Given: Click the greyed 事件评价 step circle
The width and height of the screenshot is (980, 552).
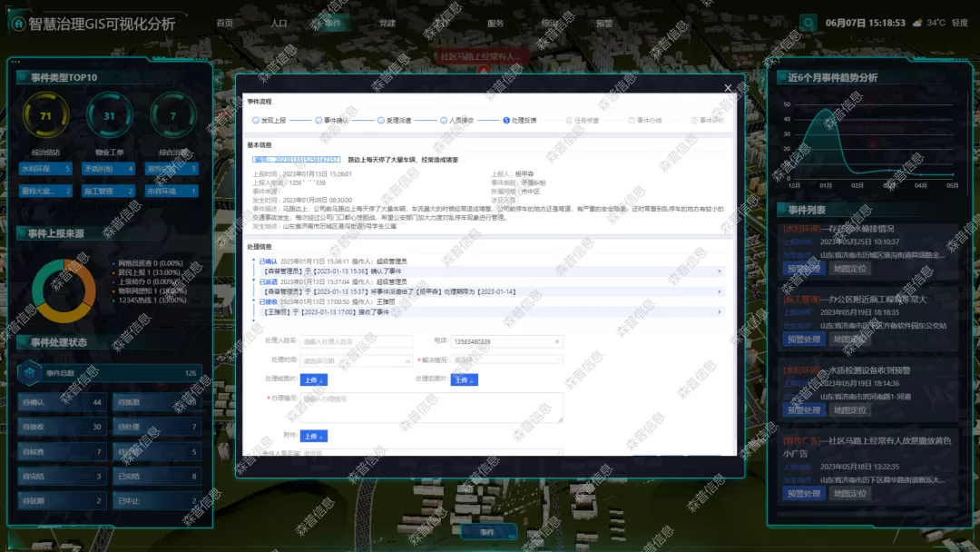Looking at the screenshot, I should tap(694, 121).
